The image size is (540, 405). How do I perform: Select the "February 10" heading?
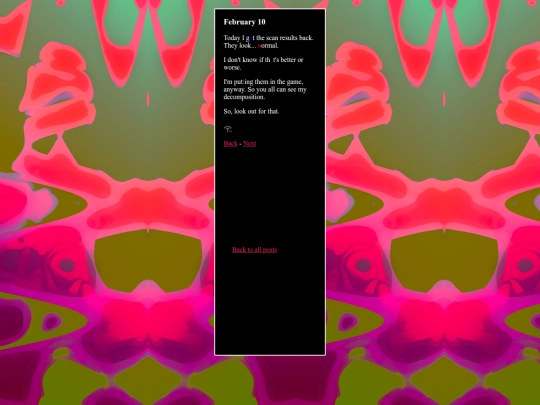pyautogui.click(x=245, y=22)
